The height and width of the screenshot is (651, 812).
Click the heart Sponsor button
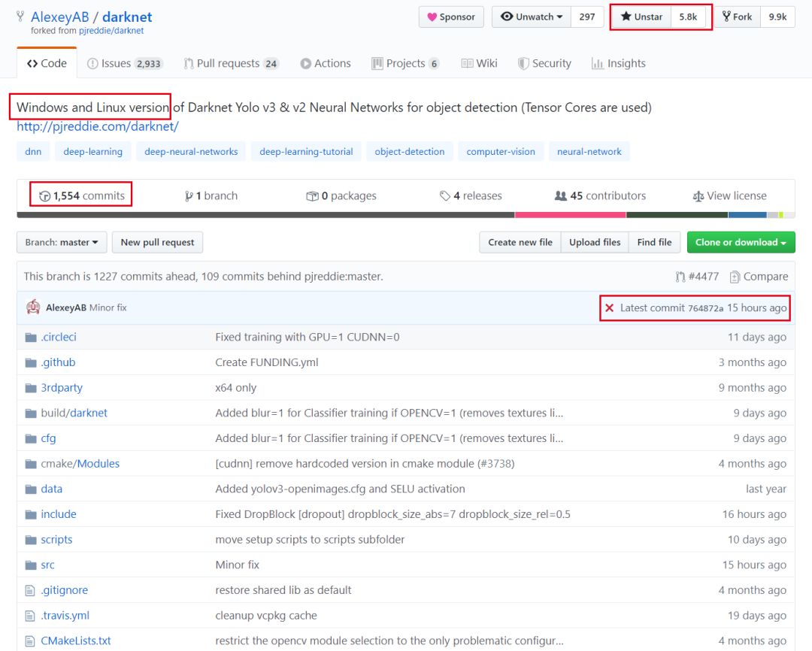click(451, 17)
